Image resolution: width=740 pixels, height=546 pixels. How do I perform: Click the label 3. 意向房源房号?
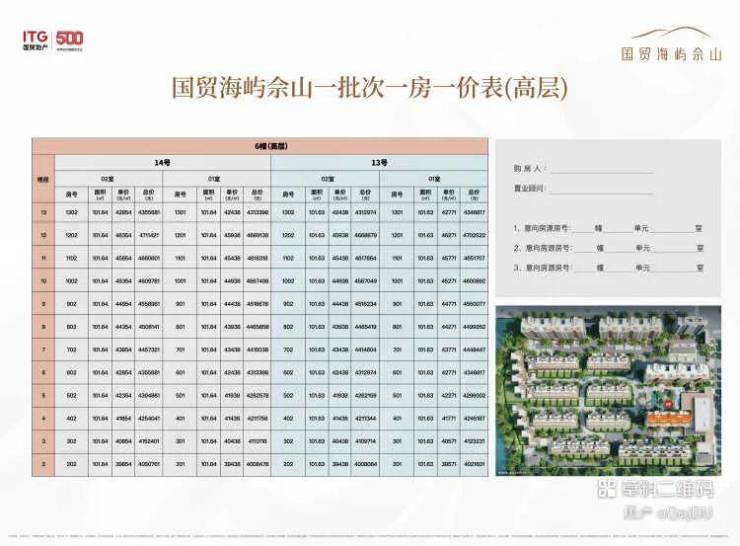click(x=542, y=268)
